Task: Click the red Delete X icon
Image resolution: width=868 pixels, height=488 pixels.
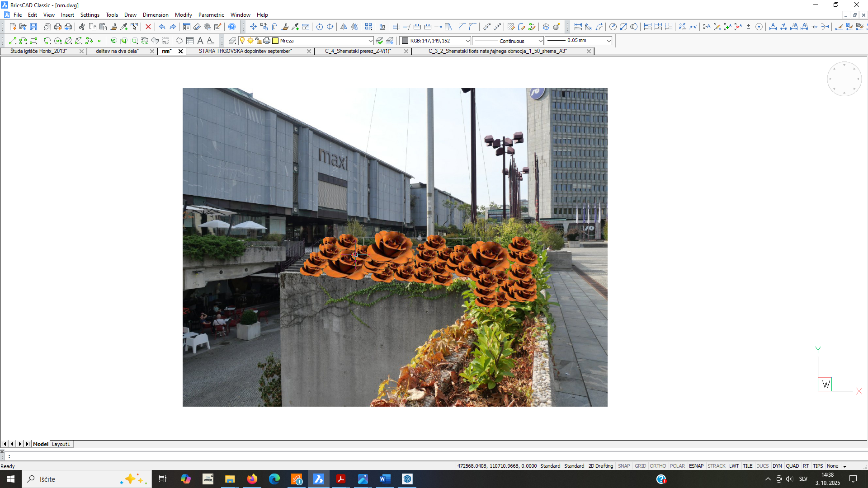Action: click(x=148, y=27)
